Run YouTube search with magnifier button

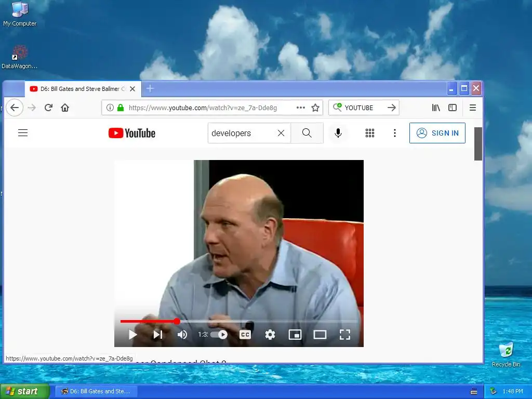(307, 133)
